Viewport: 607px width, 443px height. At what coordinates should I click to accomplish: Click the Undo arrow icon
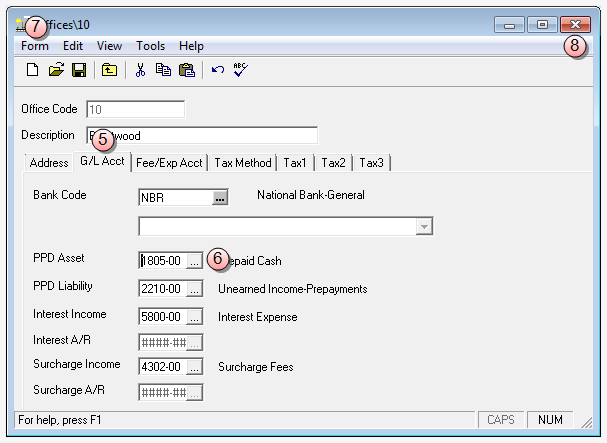pyautogui.click(x=217, y=70)
